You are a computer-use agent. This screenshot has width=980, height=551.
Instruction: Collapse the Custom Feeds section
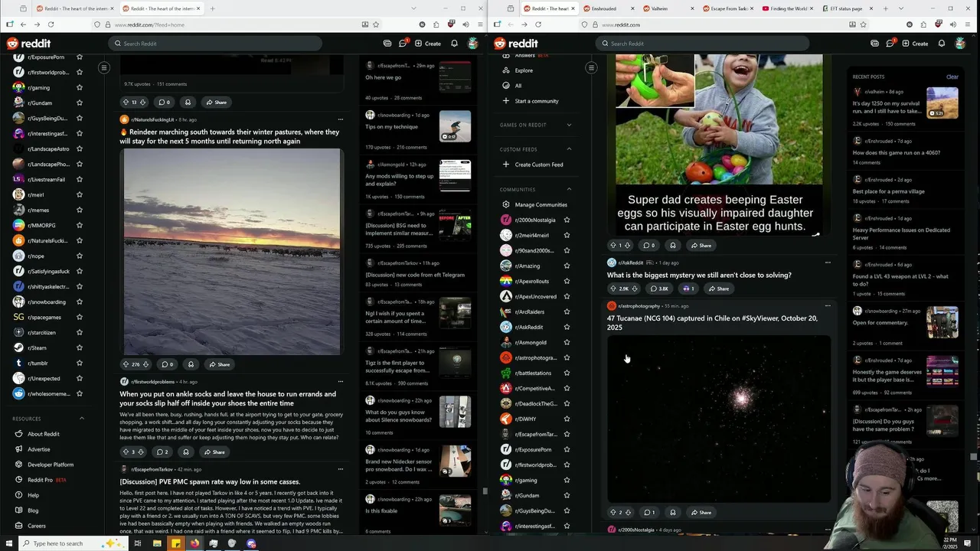569,149
